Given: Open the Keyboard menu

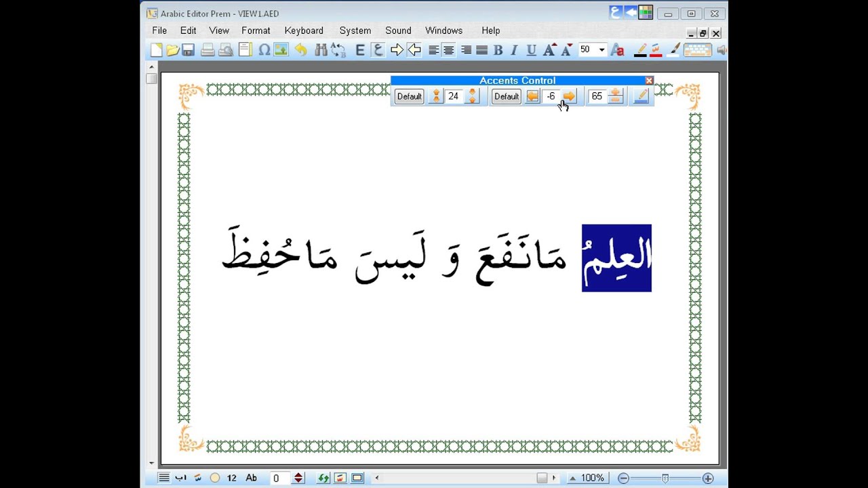Looking at the screenshot, I should click(304, 30).
